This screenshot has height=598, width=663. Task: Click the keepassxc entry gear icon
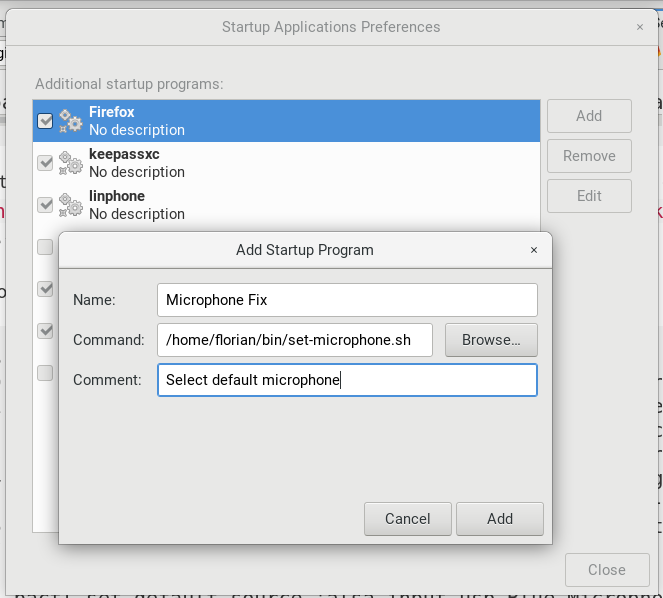tap(70, 163)
